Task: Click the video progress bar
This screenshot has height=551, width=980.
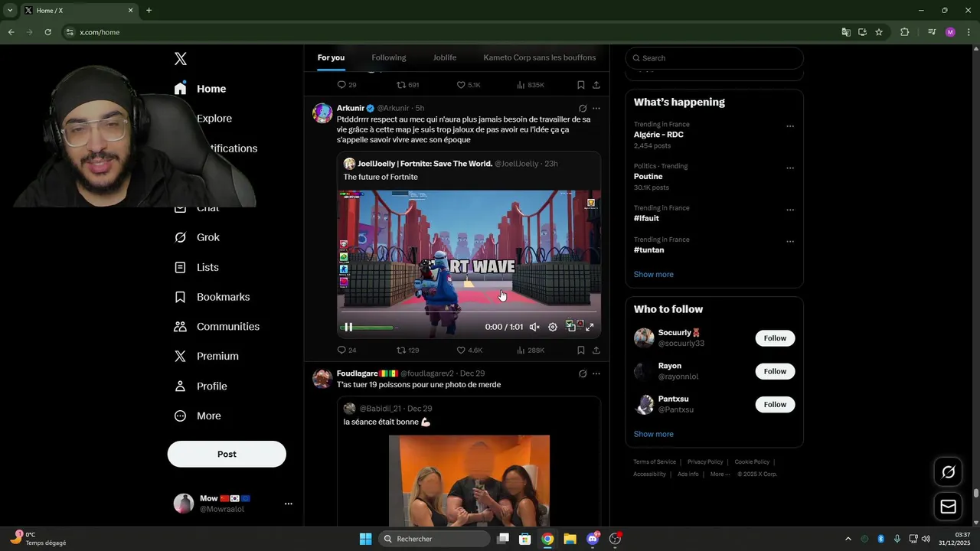Action: pyautogui.click(x=469, y=312)
